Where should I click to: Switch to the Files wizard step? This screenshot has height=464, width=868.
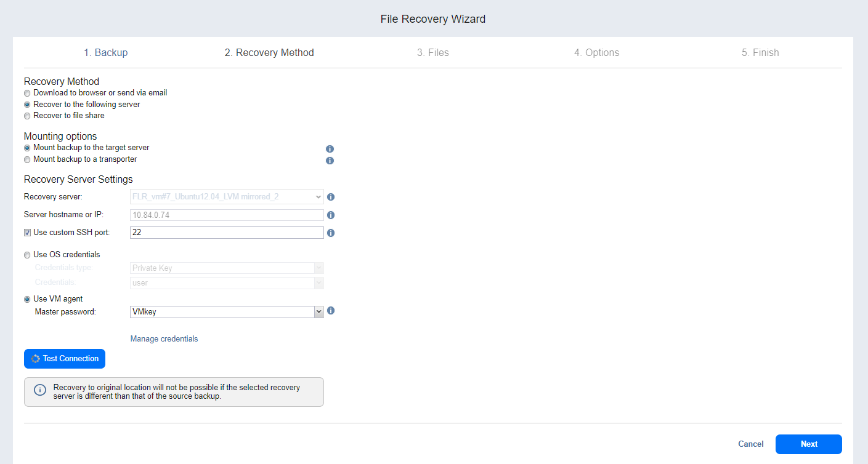pyautogui.click(x=432, y=53)
